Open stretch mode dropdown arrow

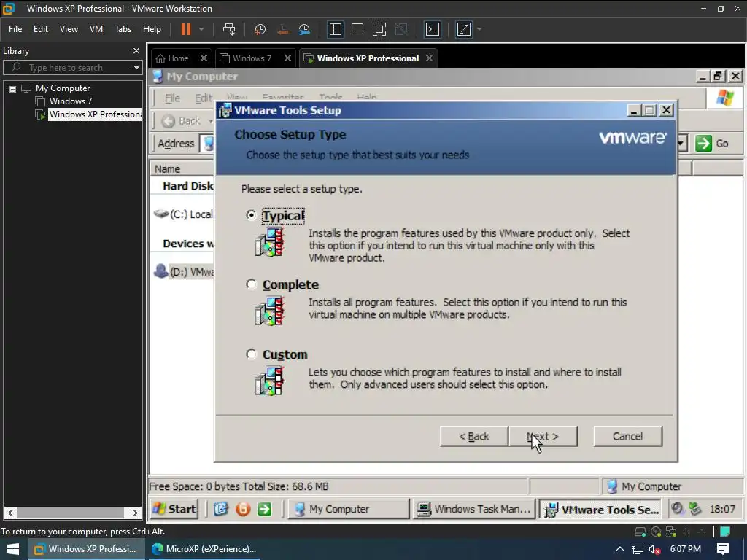point(479,29)
